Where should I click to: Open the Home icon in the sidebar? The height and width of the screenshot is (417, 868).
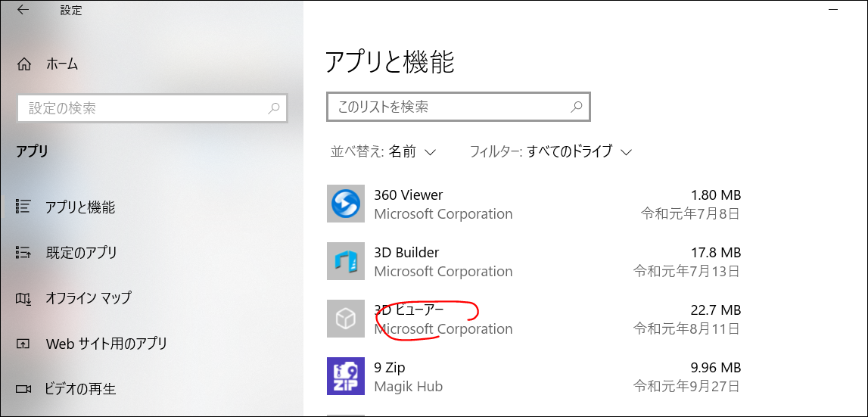(x=23, y=64)
